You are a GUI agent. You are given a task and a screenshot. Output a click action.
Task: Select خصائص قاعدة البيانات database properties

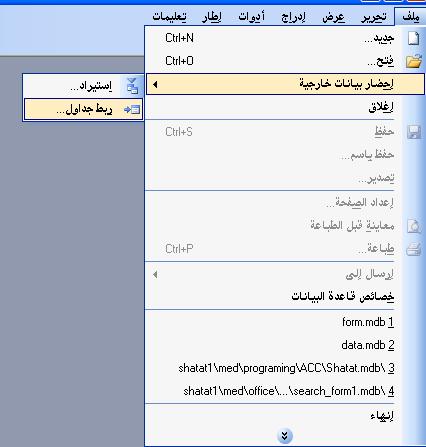[x=343, y=296]
